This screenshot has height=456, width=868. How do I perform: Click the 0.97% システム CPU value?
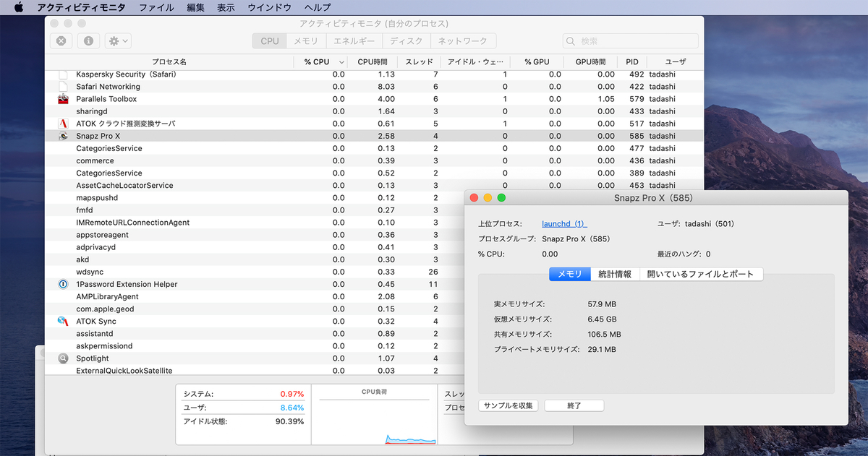point(292,394)
